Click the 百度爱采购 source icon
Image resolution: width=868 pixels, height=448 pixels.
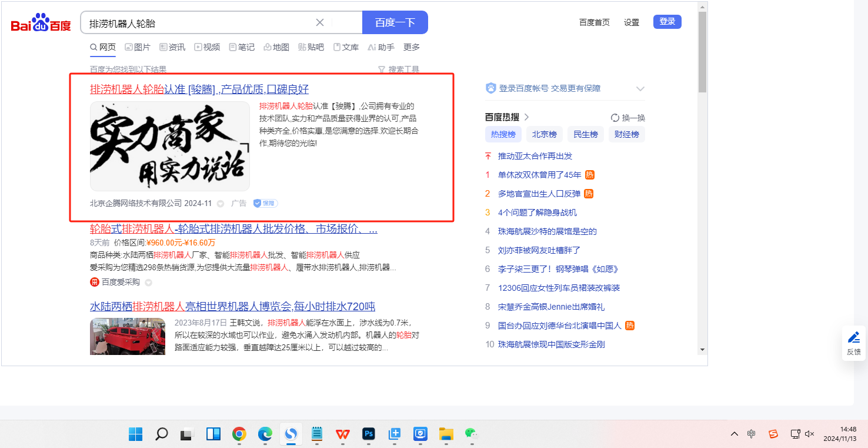point(94,282)
